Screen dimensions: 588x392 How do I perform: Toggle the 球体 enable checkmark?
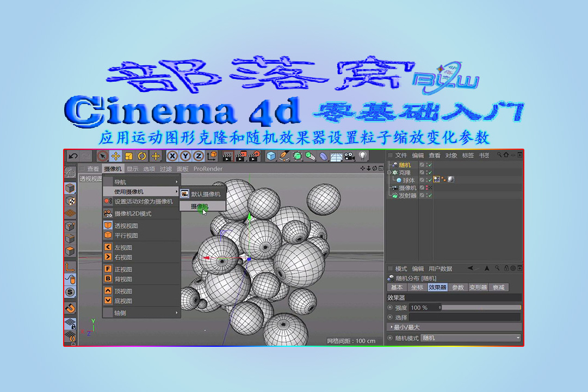click(x=430, y=180)
